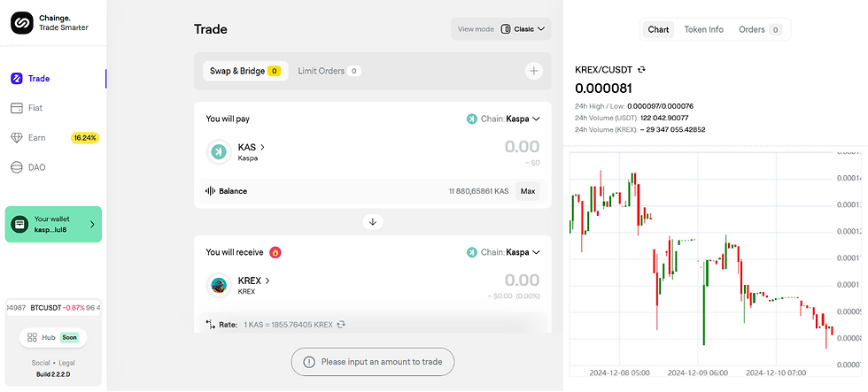The height and width of the screenshot is (392, 868).
Task: Click the Max balance button
Action: click(x=528, y=191)
